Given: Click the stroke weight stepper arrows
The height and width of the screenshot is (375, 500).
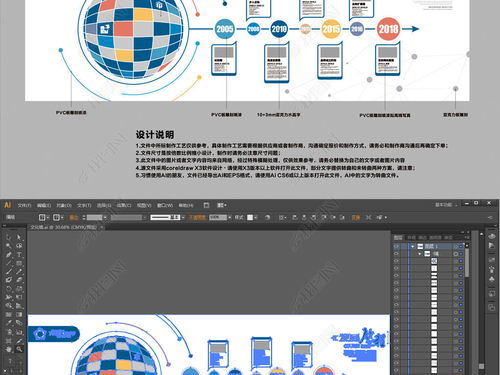Looking at the screenshot, I should pos(84,217).
